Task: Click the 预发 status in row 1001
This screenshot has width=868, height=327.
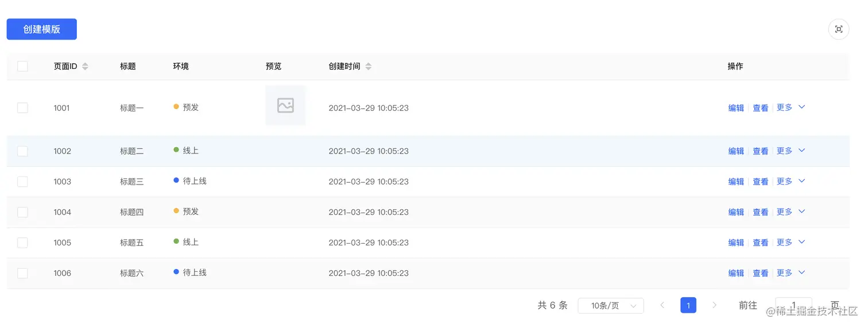Action: pyautogui.click(x=186, y=107)
